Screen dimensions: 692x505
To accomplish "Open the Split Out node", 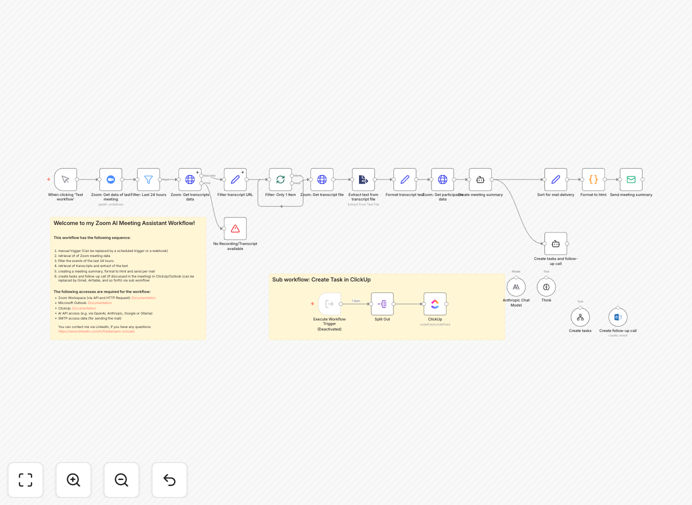I will [382, 304].
